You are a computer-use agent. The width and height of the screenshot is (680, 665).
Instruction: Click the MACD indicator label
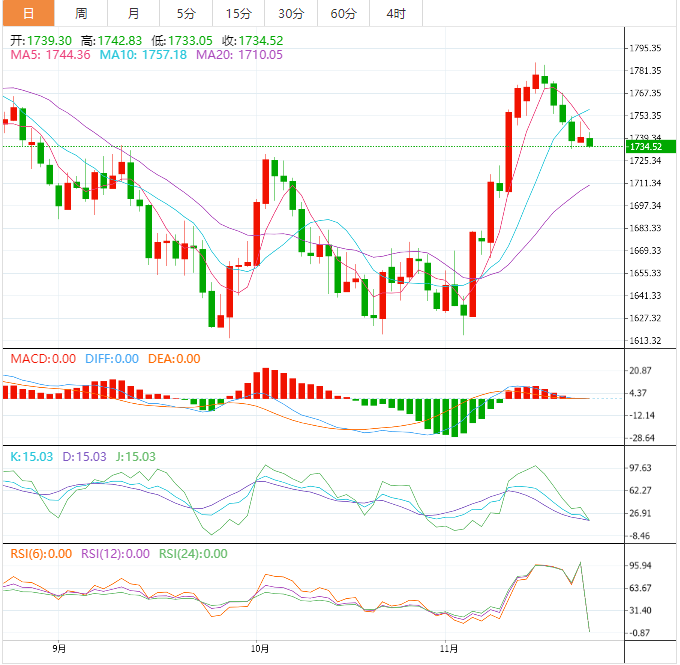pyautogui.click(x=42, y=359)
